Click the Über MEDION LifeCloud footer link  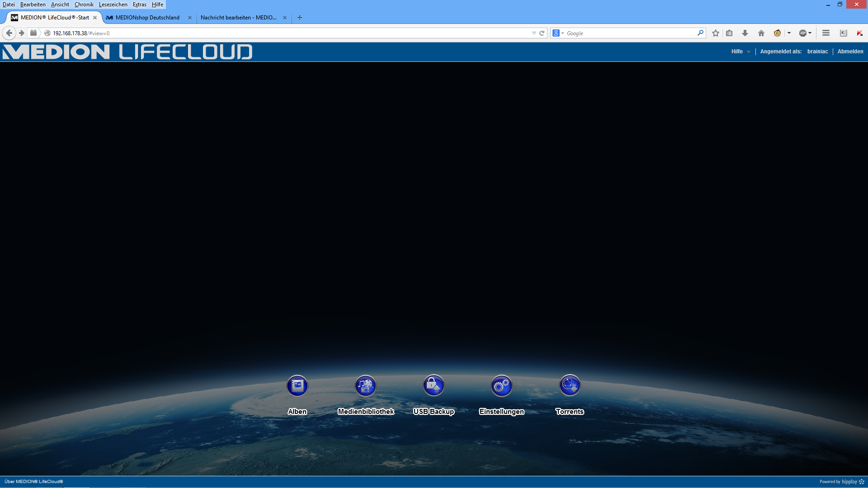[x=34, y=482]
